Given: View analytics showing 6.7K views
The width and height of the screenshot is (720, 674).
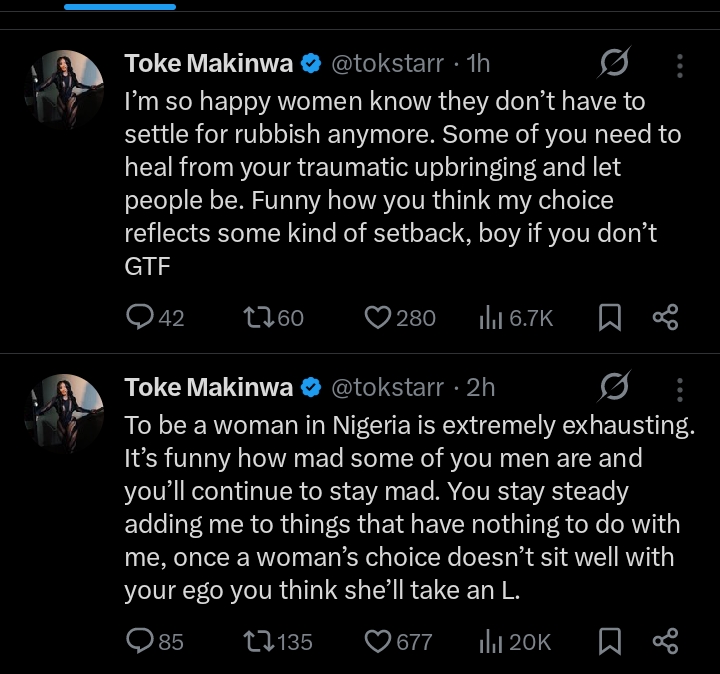Looking at the screenshot, I should 490,318.
